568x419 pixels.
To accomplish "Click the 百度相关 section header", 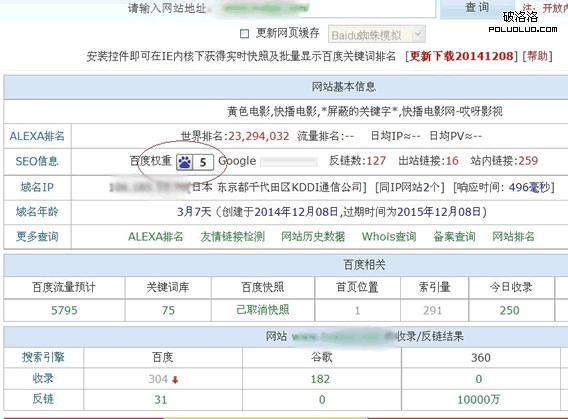I will click(x=364, y=265).
